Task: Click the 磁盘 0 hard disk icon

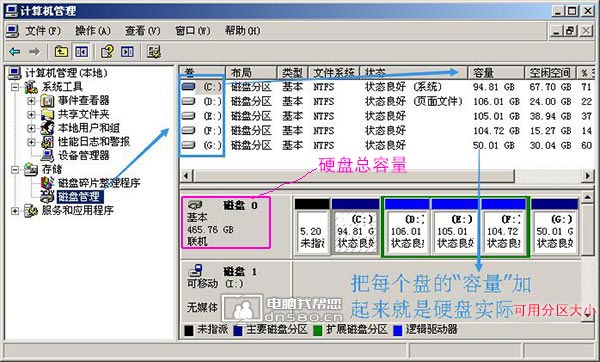Action: tap(195, 205)
